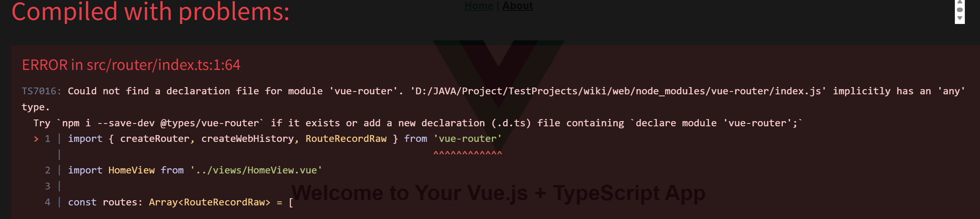Click the 'vue-router' string in line 1
The width and height of the screenshot is (980, 219).
(467, 139)
